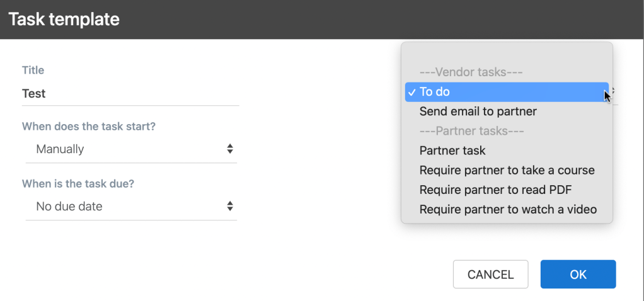Click the Title field label
Image resolution: width=644 pixels, height=301 pixels.
point(33,70)
